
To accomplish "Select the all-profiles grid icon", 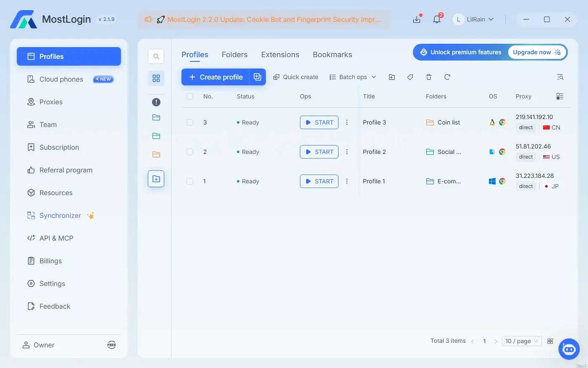I will pyautogui.click(x=156, y=78).
